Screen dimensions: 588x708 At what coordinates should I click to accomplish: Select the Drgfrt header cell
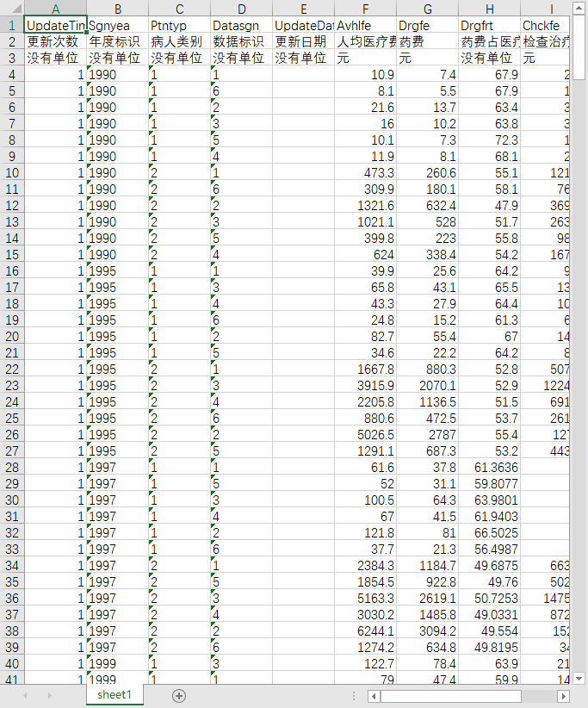(490, 25)
